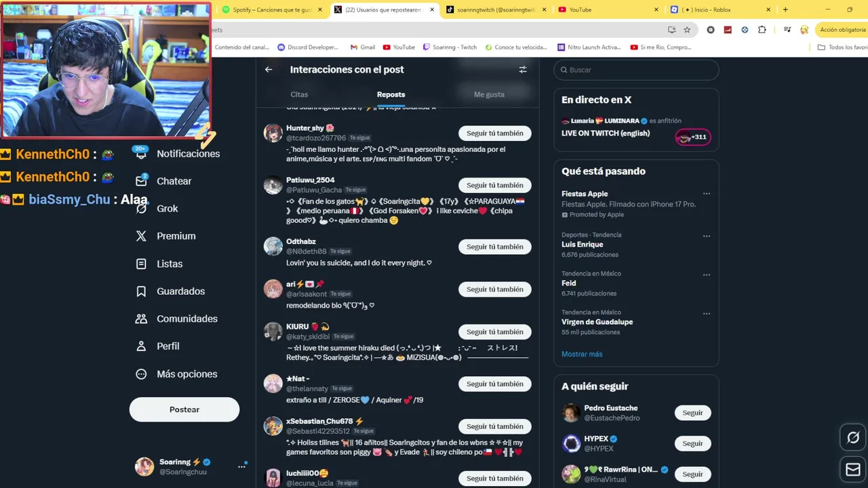868x488 pixels.
Task: Click the floating Grok button at bottom right
Action: [853, 437]
